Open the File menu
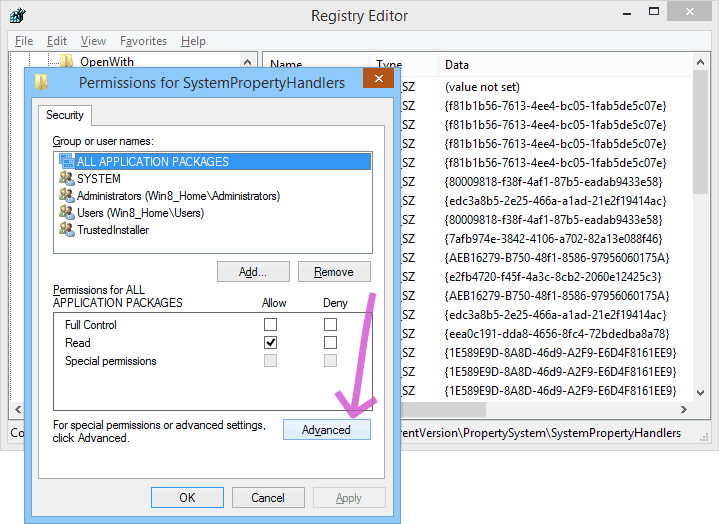Screen dimensions: 719x524 pos(24,41)
